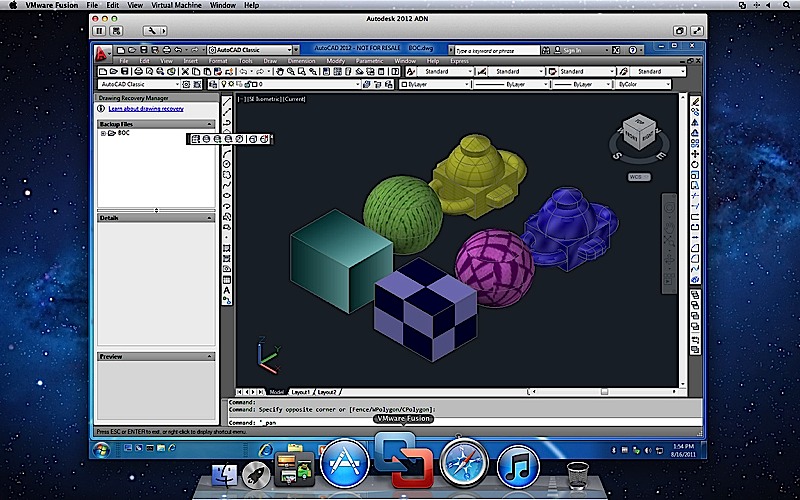Collapse the Backup Files panel section
The image size is (800, 500).
[209, 124]
